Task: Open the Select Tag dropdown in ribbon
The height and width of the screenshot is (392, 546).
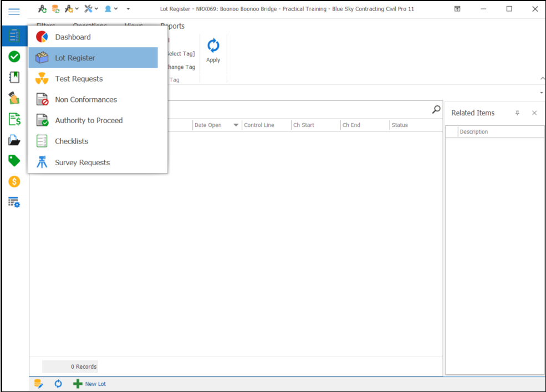Action: 181,54
